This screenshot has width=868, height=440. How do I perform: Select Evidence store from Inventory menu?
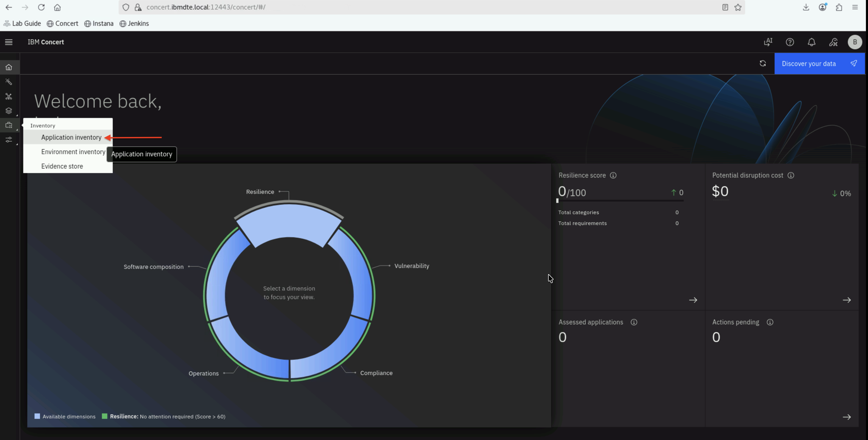[x=68, y=166]
